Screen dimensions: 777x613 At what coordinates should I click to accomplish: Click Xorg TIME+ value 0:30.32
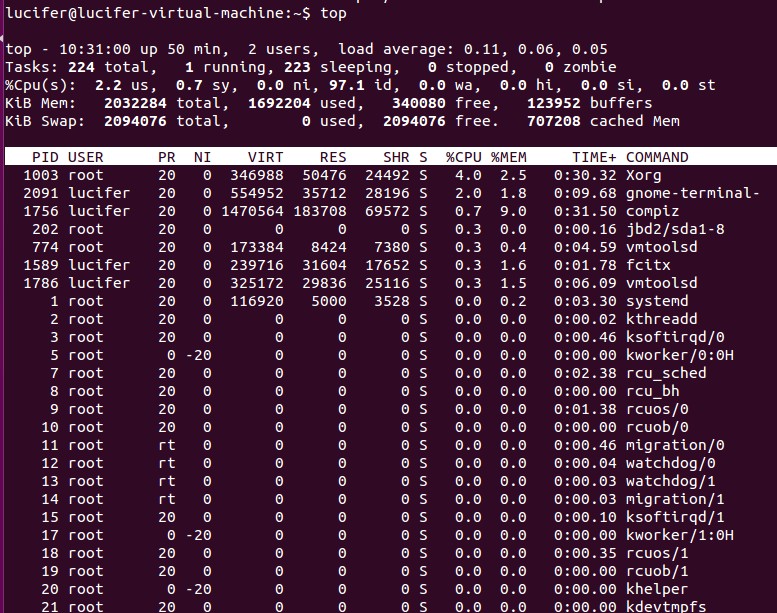pyautogui.click(x=585, y=175)
